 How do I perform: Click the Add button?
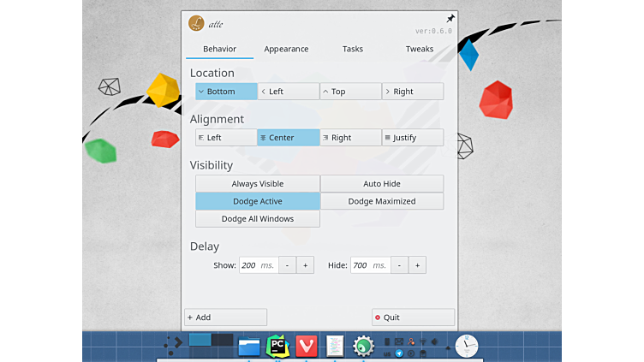coord(226,317)
